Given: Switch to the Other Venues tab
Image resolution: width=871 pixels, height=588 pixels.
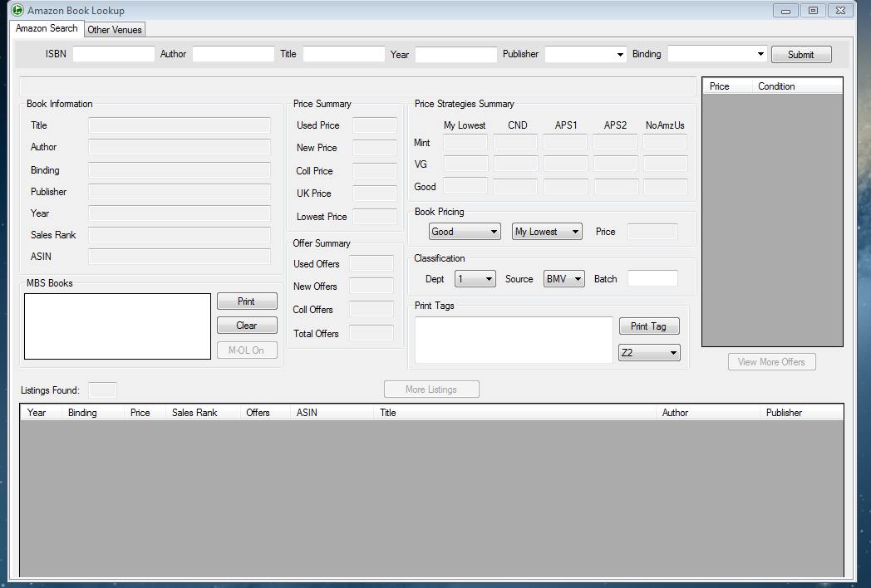Looking at the screenshot, I should pyautogui.click(x=115, y=30).
